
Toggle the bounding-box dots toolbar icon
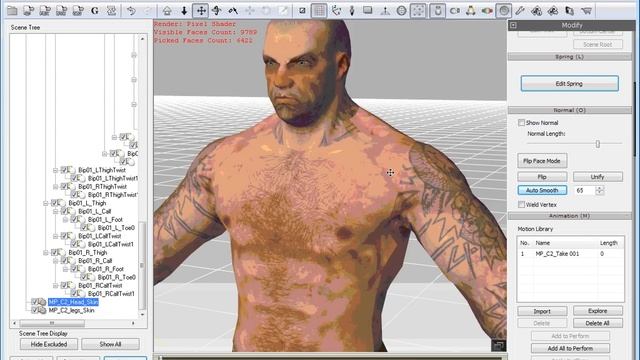point(418,11)
